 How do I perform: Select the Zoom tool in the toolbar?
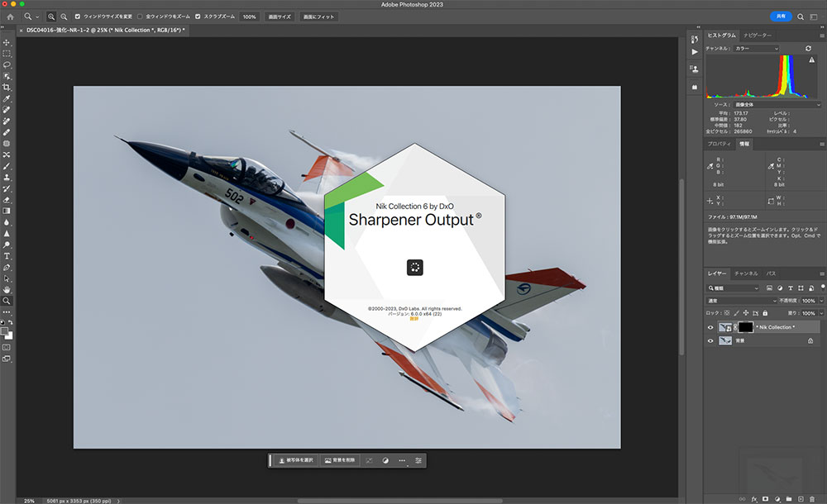(x=7, y=301)
